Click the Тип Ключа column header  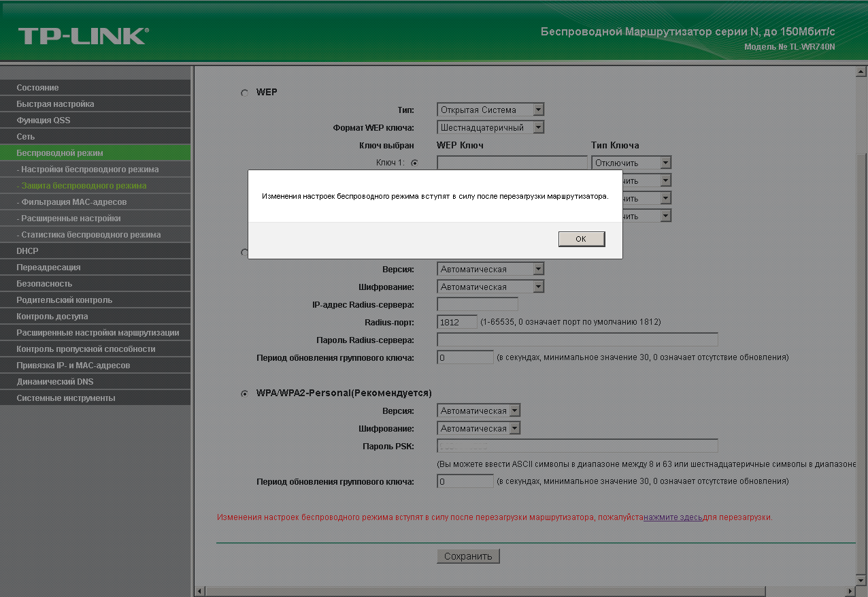[615, 145]
